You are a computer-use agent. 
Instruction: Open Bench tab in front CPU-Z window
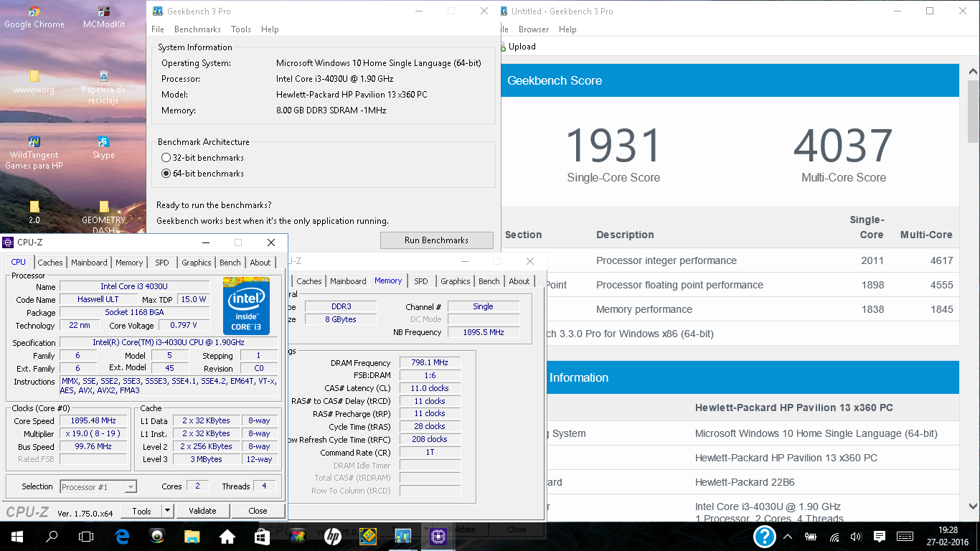pos(230,263)
